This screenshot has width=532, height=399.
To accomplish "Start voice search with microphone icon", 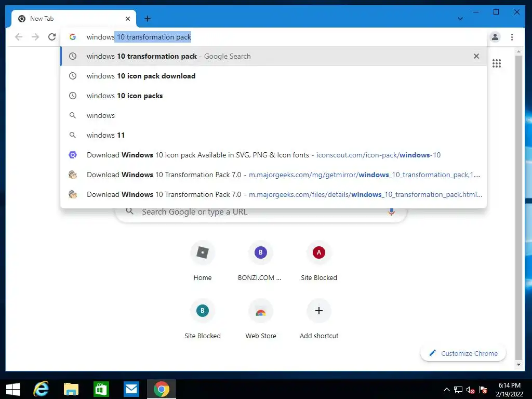I will tap(391, 212).
